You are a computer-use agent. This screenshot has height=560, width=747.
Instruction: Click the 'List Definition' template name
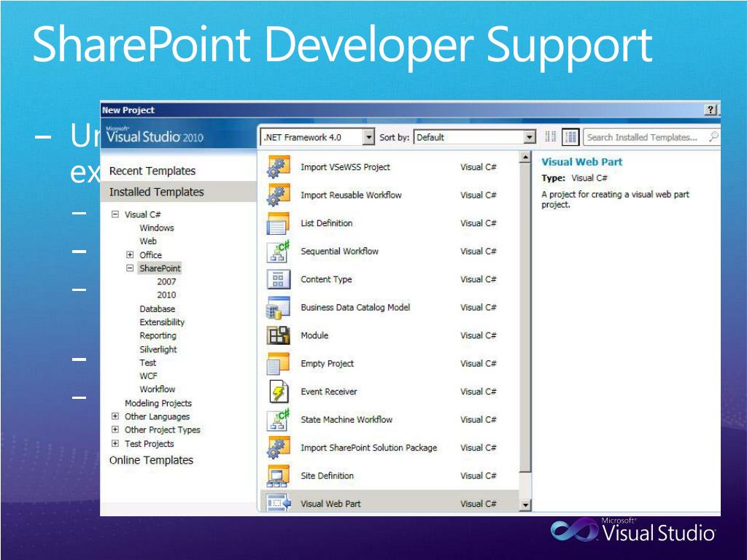(x=327, y=223)
